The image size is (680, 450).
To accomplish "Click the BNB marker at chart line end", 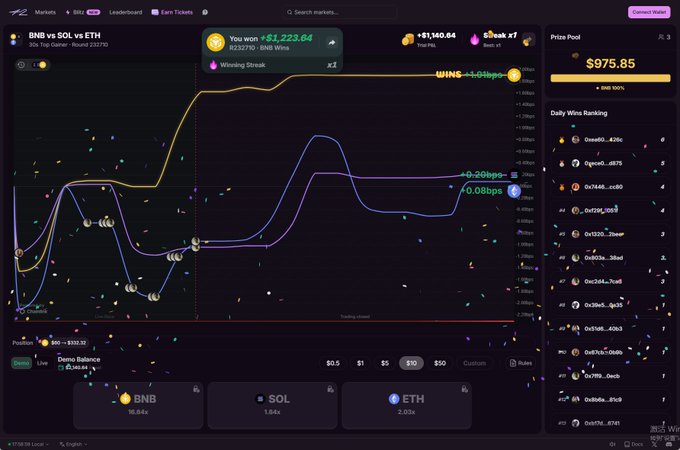I will pyautogui.click(x=514, y=75).
